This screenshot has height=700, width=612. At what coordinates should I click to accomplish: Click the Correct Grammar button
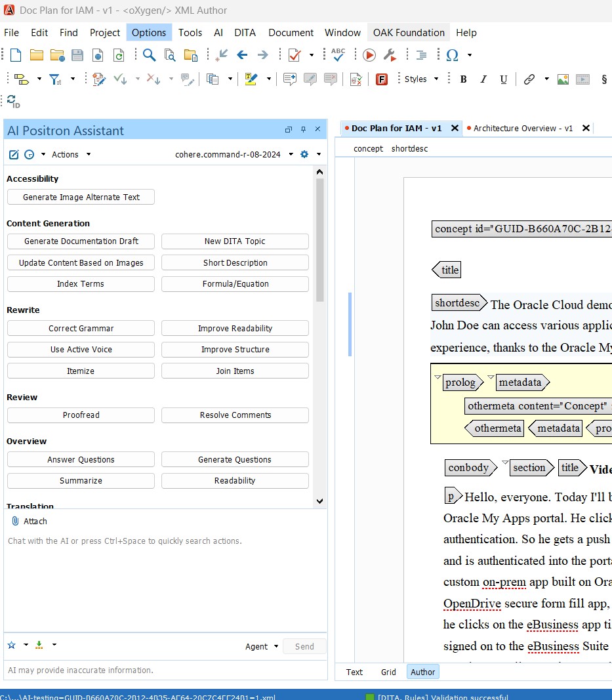(x=80, y=328)
